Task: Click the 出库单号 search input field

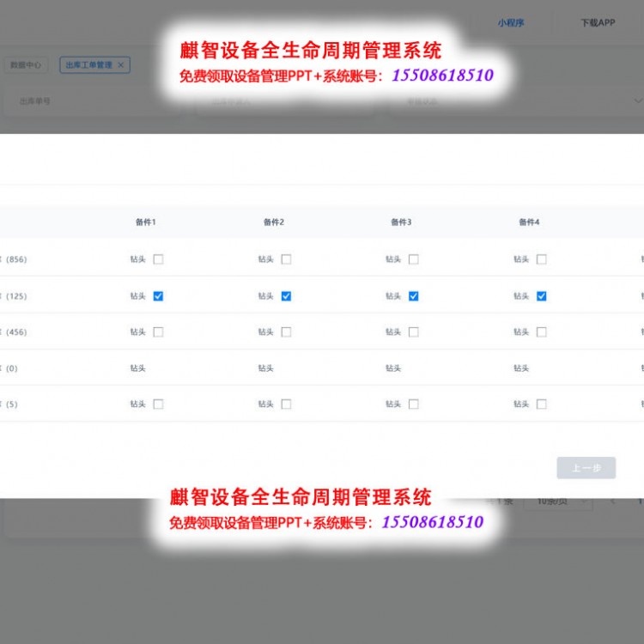Action: click(86, 100)
